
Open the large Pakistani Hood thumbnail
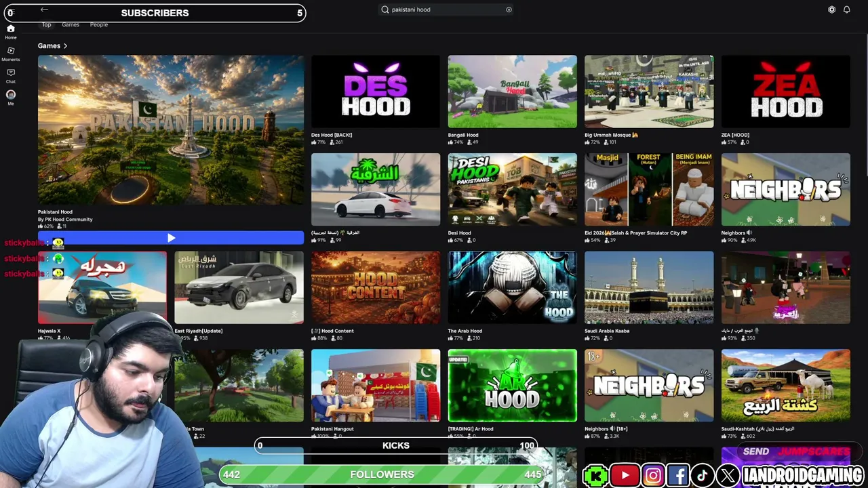tap(171, 130)
